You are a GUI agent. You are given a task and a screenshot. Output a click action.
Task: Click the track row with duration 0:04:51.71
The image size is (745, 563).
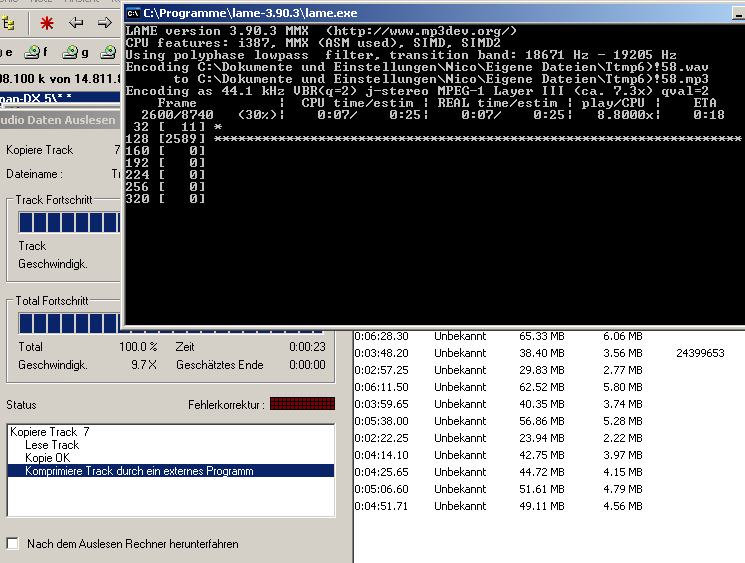click(x=549, y=506)
